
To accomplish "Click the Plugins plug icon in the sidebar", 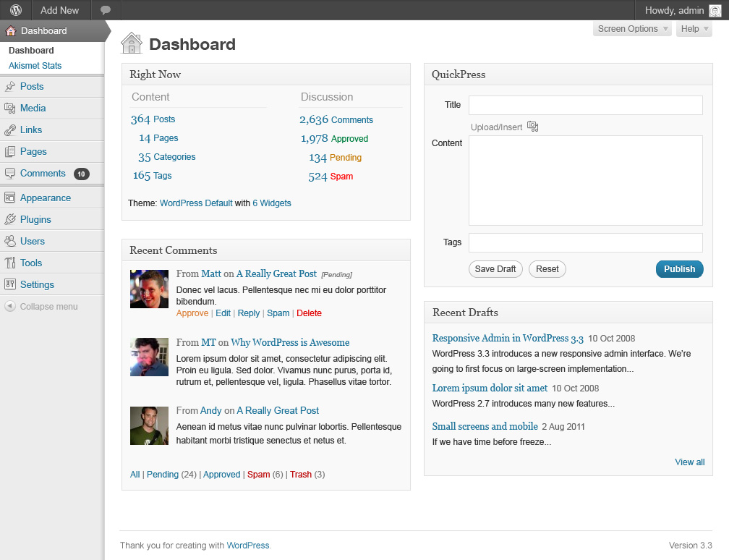I will 10,219.
